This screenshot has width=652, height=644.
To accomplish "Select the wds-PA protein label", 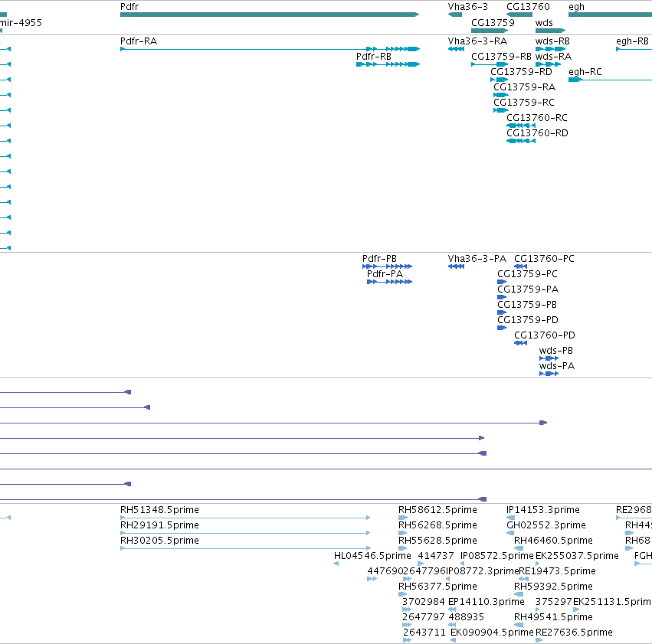I will [x=557, y=367].
